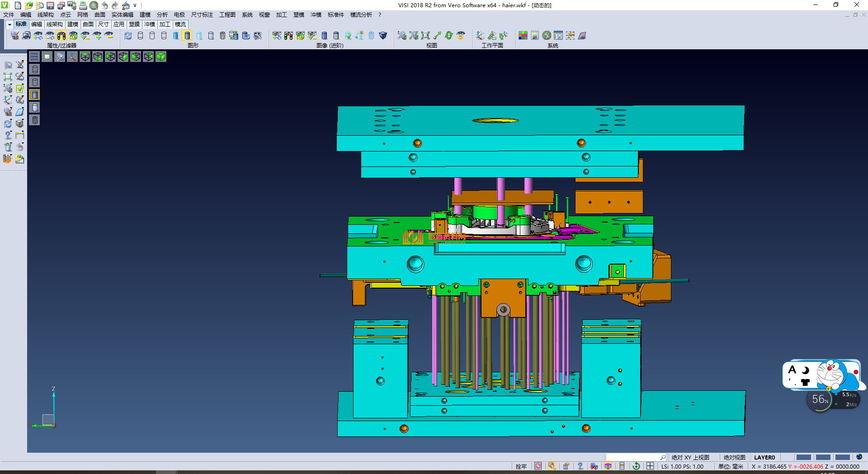
Task: Switch to the 塑膜 toolbar tab
Action: [x=134, y=24]
